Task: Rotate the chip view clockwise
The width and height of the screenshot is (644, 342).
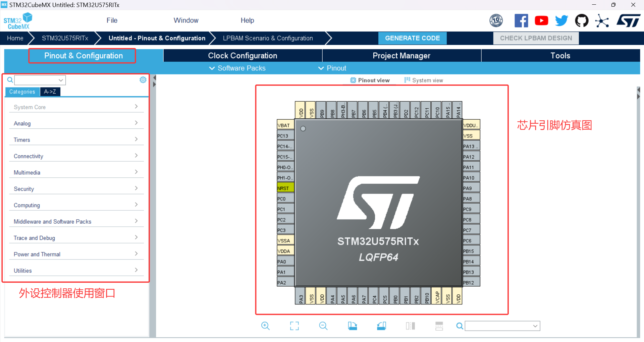Action: click(x=353, y=326)
